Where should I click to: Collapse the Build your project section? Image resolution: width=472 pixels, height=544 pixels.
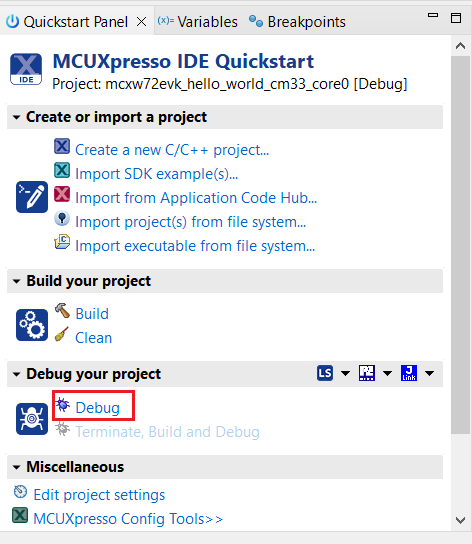coord(16,281)
